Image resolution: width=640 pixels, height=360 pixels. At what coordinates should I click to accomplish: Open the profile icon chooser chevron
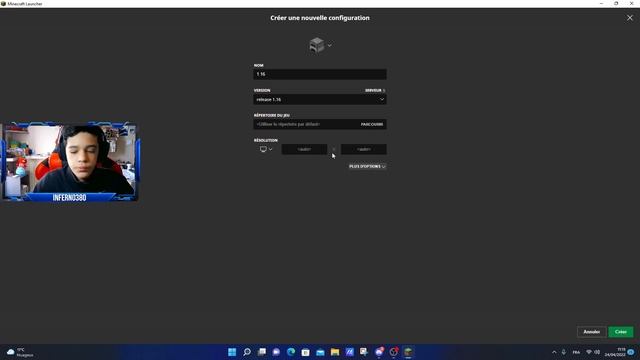coord(329,45)
